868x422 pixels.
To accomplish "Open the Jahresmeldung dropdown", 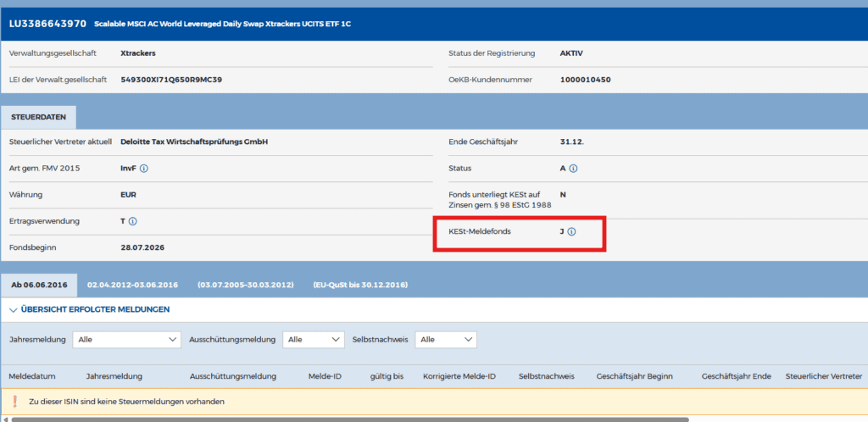I will click(127, 340).
